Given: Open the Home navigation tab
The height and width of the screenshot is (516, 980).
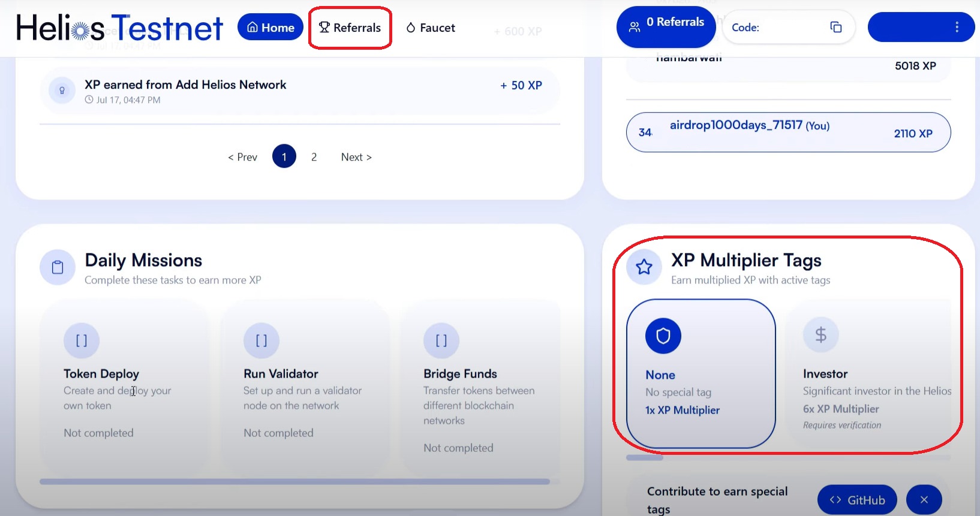Looking at the screenshot, I should pos(270,28).
